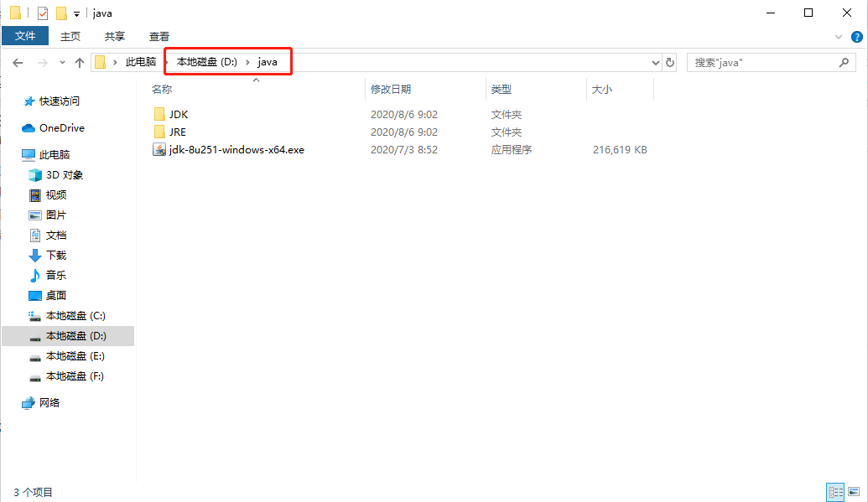
Task: Open the address bar history dropdown
Action: [x=655, y=62]
